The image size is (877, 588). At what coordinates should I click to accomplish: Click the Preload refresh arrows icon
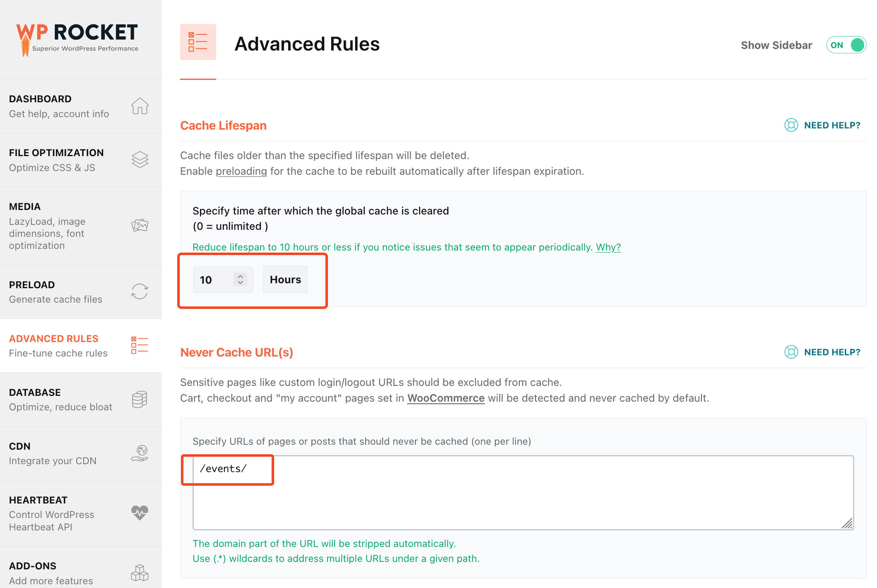(140, 292)
